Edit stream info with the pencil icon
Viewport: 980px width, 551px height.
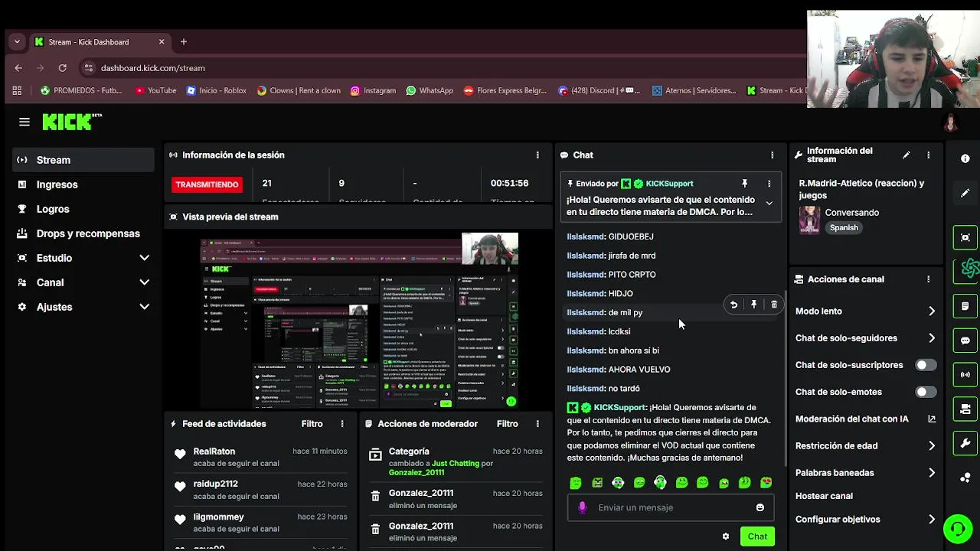906,155
